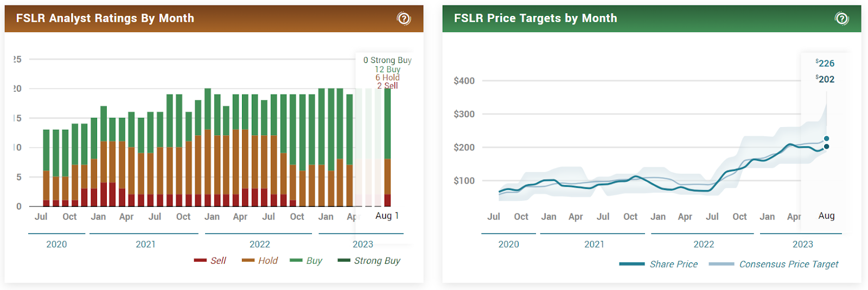Viewport: 868px width, 290px height.
Task: Click the orange Hold legend swatch
Action: pyautogui.click(x=248, y=261)
